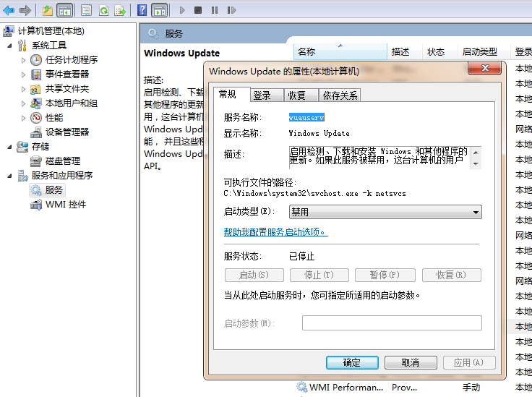Screen dimensions: 532x397
Task: Open the 启动类型 dropdown showing 禁用
Action: (385, 212)
